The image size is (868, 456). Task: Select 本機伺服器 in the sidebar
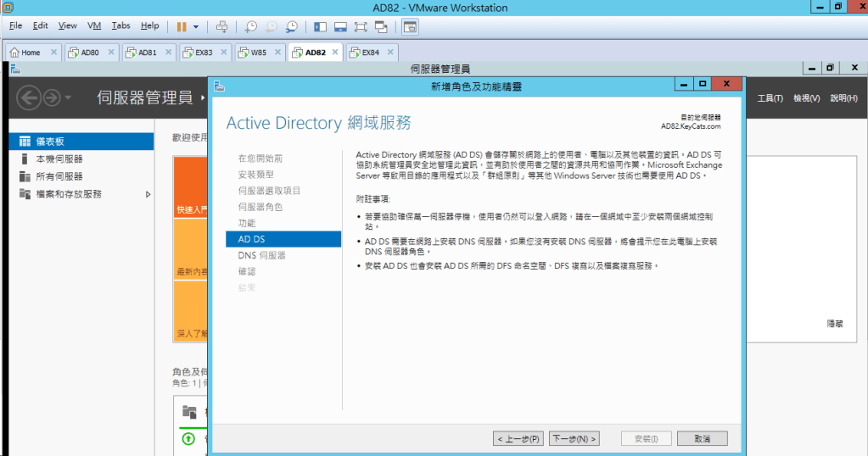(x=59, y=158)
